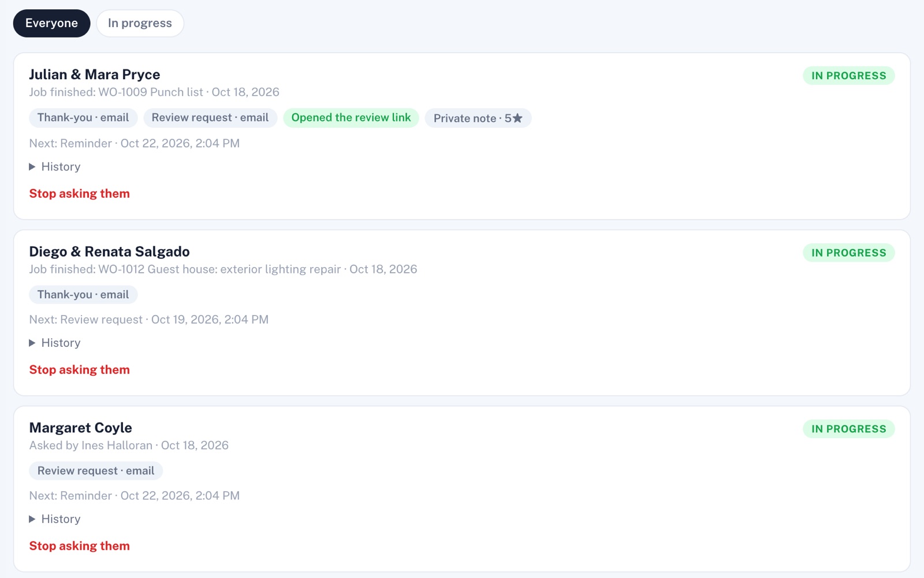Stop asking Margaret Coyle

(80, 546)
